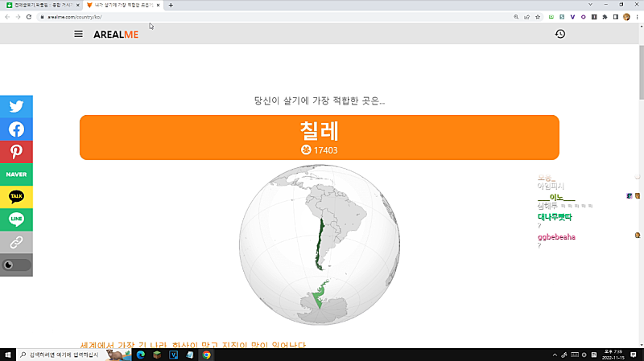Open the taskbar clock and date
644x361 pixels.
click(x=613, y=355)
